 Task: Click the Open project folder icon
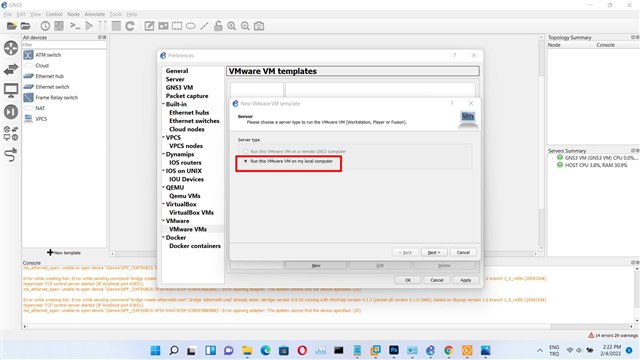click(x=25, y=26)
